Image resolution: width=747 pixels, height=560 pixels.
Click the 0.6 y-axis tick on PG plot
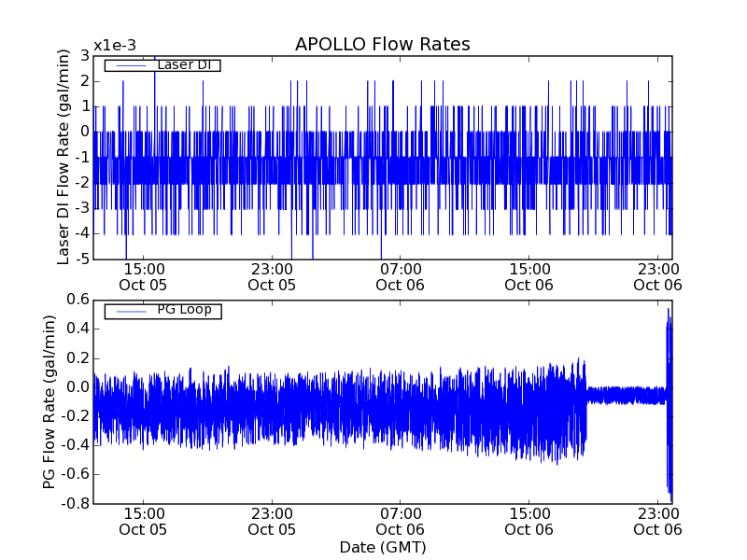[78, 300]
